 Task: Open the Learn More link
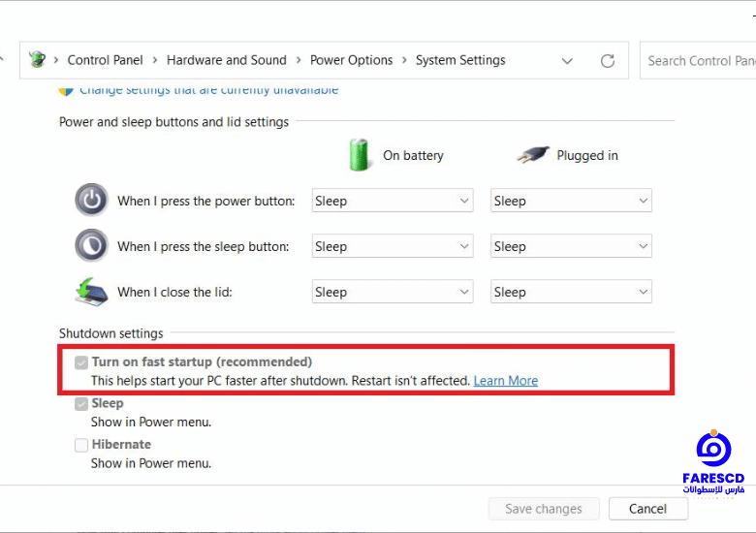pyautogui.click(x=505, y=381)
